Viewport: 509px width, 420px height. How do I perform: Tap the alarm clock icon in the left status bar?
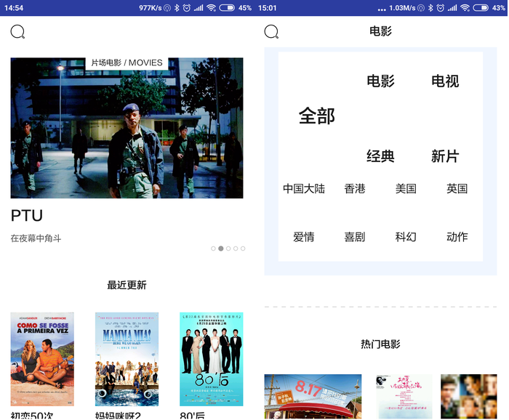[x=187, y=8]
